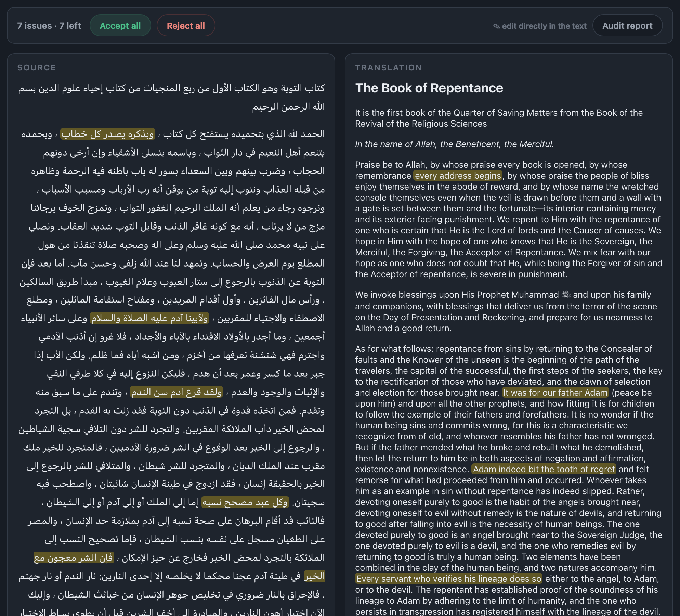This screenshot has width=680, height=616.
Task: Click source highlight 'وبذكره يصدر كل خطاب'
Action: coord(108,134)
